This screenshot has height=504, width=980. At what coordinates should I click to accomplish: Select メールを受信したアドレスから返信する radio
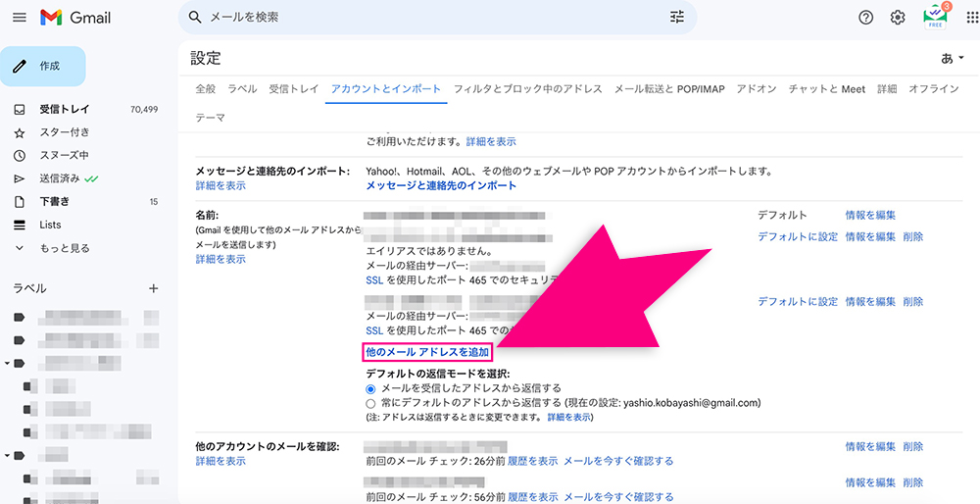pos(370,388)
